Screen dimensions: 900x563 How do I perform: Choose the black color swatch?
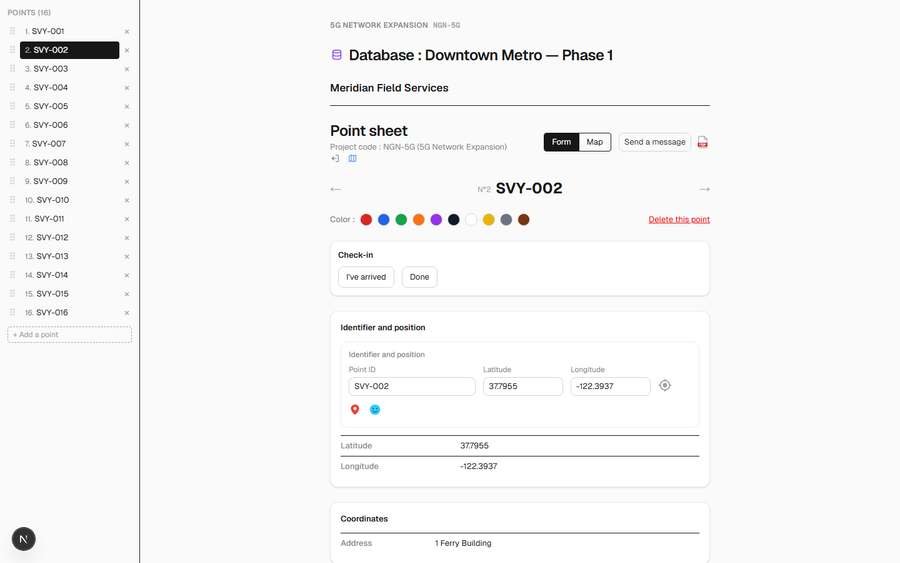click(453, 219)
